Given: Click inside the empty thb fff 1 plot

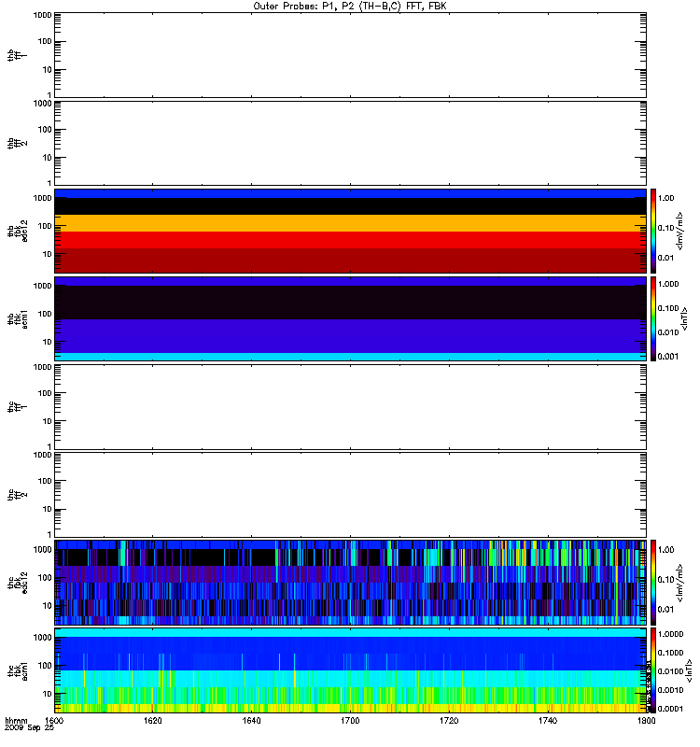Looking at the screenshot, I should tap(350, 55).
